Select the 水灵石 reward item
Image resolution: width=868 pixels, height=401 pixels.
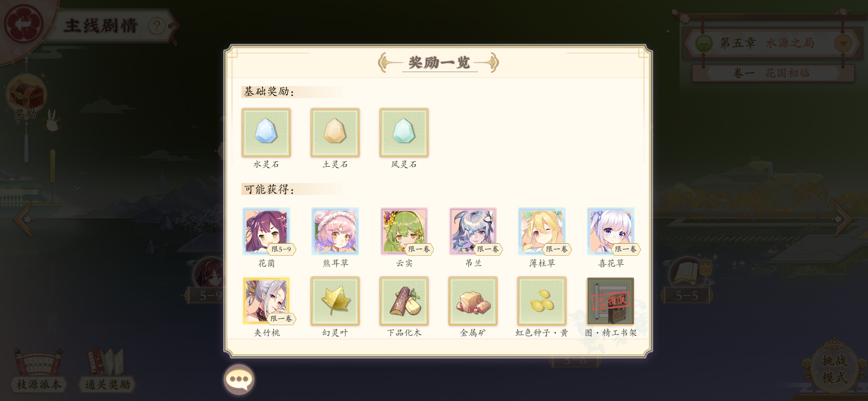[x=266, y=133]
